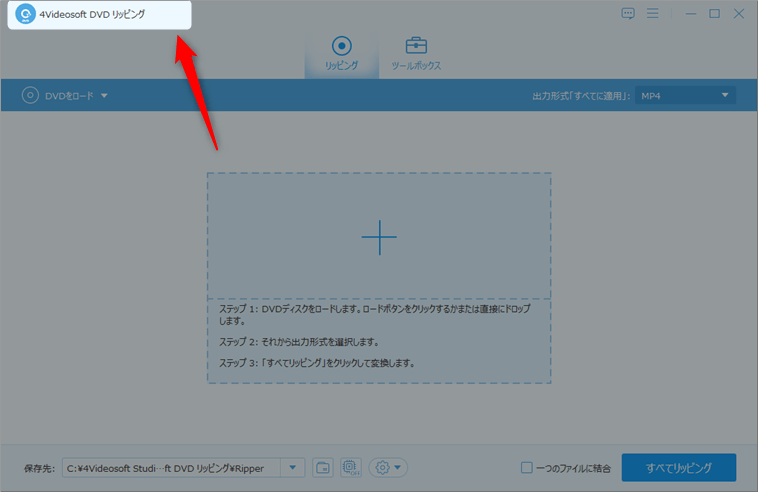Image resolution: width=758 pixels, height=492 pixels.
Task: Click the hardware acceleration chip icon
Action: [350, 468]
